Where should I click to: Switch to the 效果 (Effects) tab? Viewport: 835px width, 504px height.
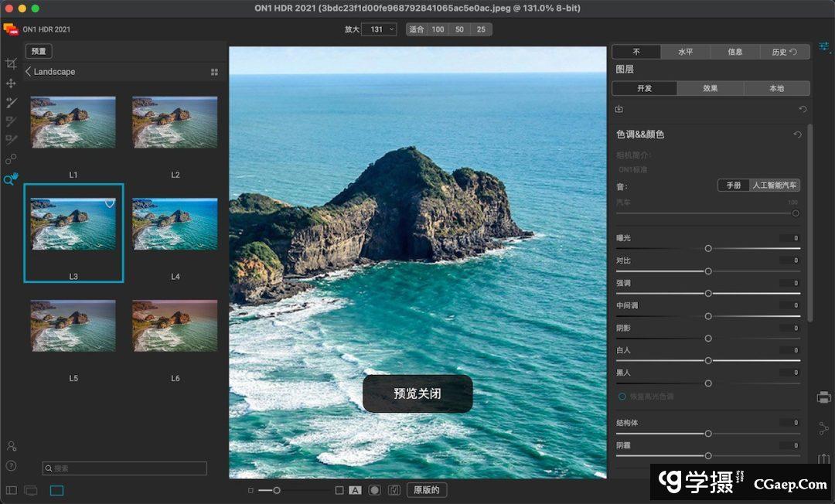coord(710,88)
